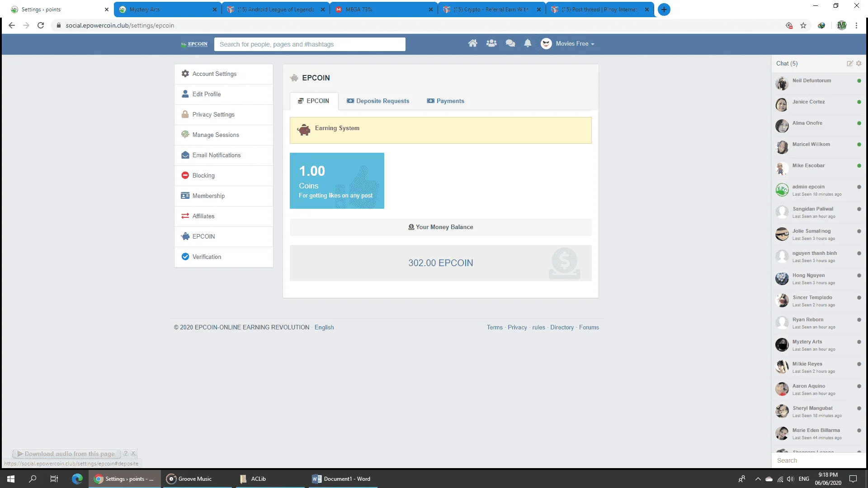Switch to the EPCOIN tab

pyautogui.click(x=314, y=101)
